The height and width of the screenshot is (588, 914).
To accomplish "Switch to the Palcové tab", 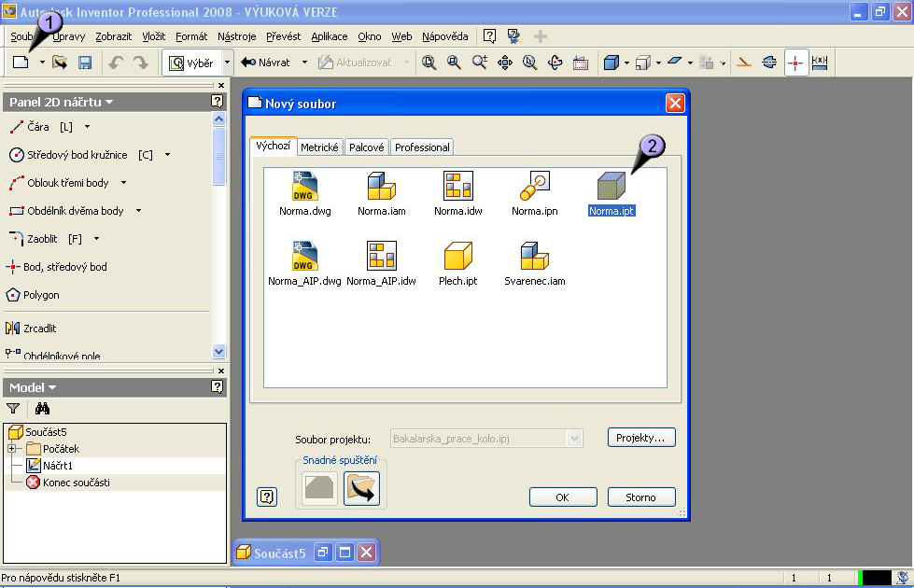I will [367, 147].
